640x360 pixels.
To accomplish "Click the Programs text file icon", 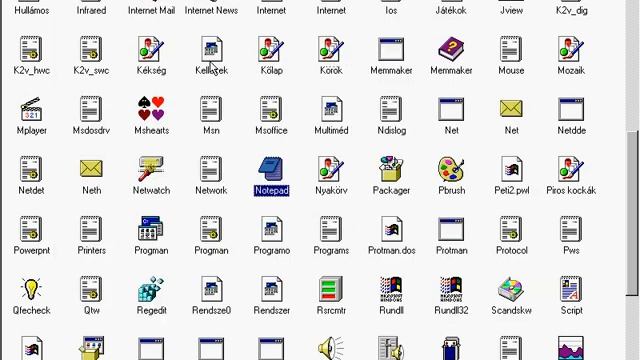I will (x=331, y=229).
